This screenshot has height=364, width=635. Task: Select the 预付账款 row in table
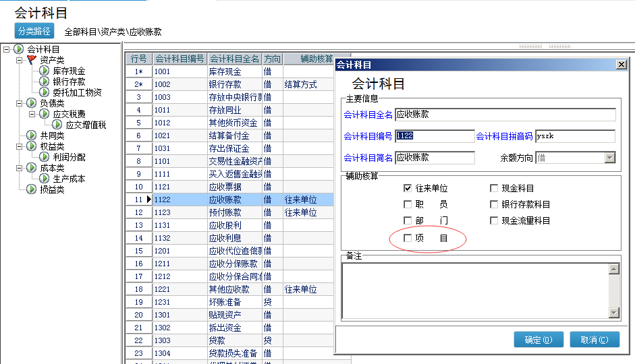click(x=229, y=212)
